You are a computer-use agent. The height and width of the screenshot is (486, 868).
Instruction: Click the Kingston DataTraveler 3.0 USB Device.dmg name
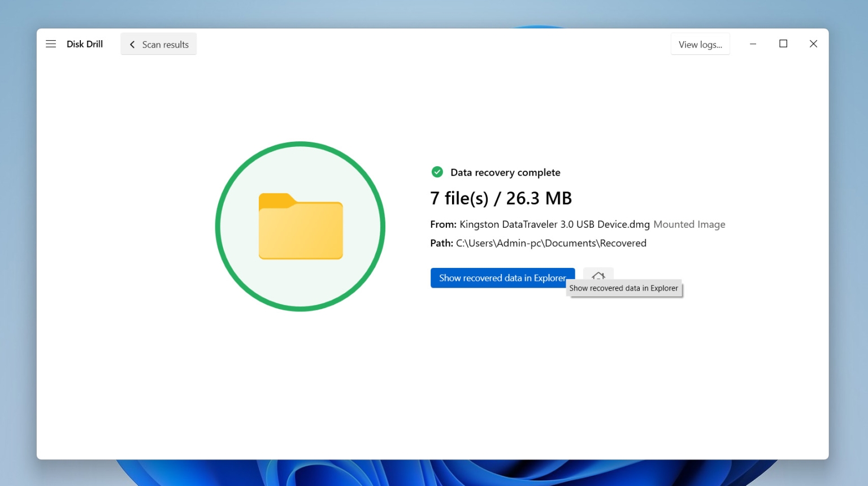pyautogui.click(x=554, y=224)
